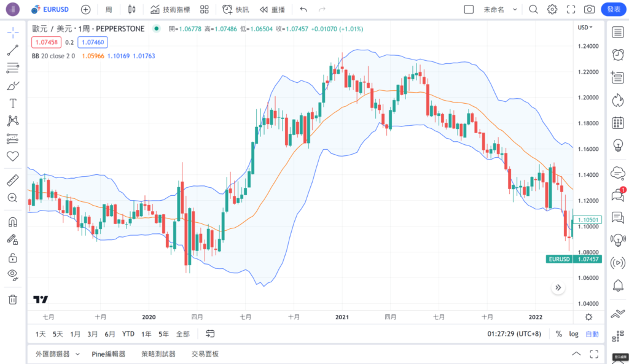Screen dimensions: 629x364
Task: Click the EURUSD symbol search field
Action: click(x=52, y=9)
